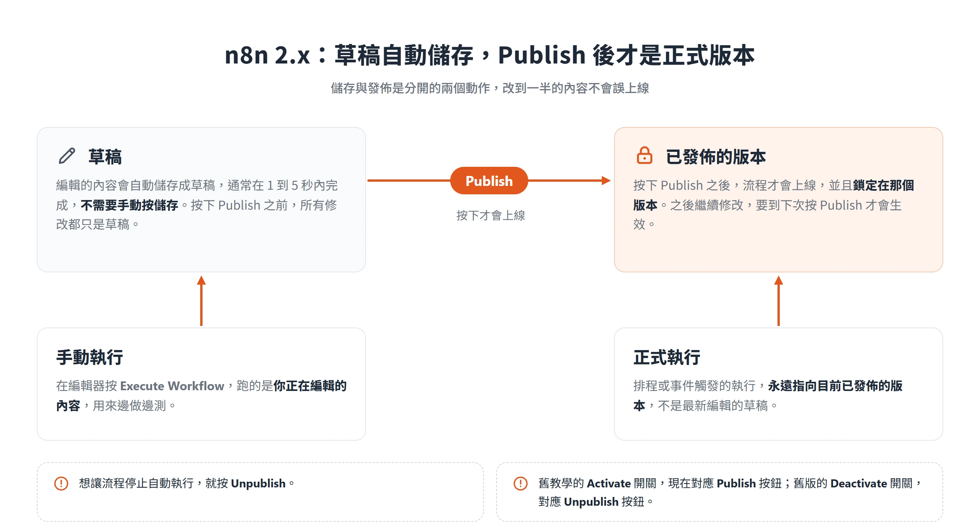This screenshot has width=980, height=531.
Task: Click the main title starting with n8n 2.x
Action: point(490,55)
